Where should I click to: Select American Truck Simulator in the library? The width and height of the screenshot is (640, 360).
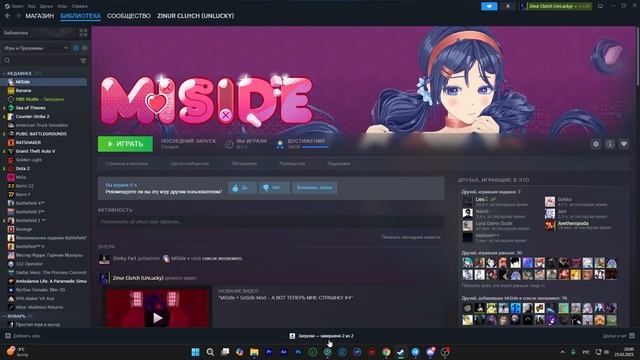(42, 125)
